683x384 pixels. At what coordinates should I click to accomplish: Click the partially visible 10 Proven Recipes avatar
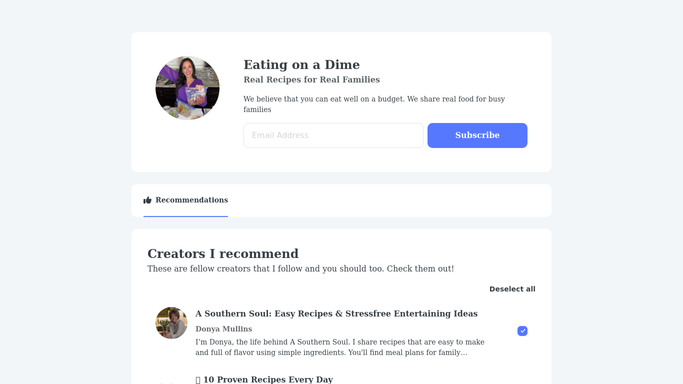[171, 383]
